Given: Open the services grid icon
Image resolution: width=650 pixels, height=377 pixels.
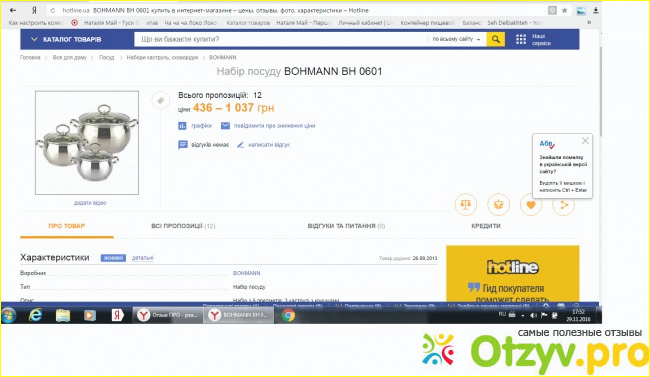Looking at the screenshot, I should click(x=521, y=39).
